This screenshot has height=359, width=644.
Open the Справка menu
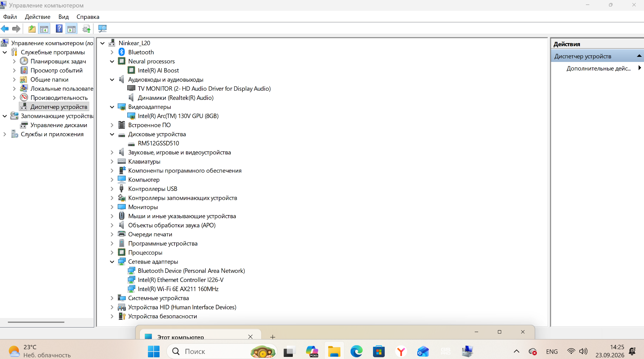88,17
